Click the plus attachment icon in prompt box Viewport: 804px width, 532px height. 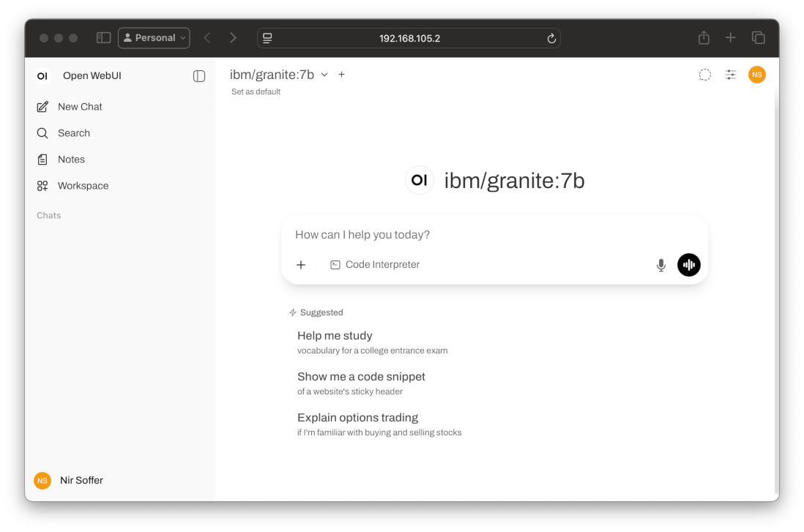coord(301,265)
